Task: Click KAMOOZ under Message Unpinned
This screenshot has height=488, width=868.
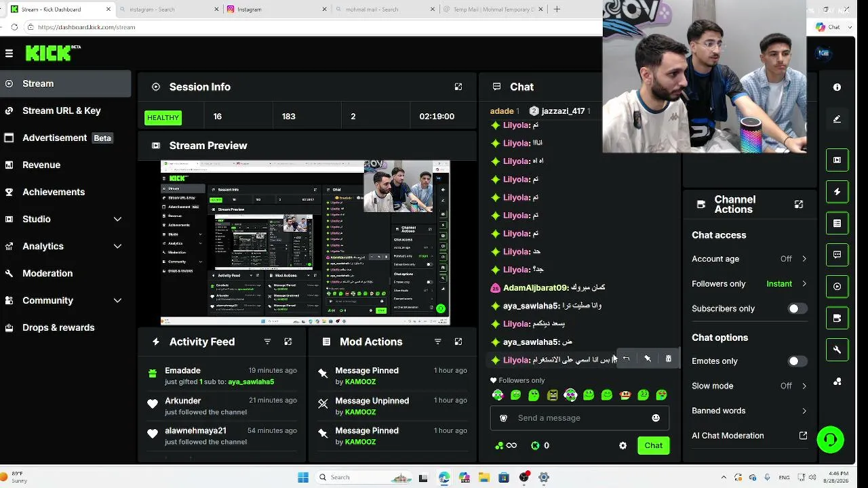Action: pos(360,412)
